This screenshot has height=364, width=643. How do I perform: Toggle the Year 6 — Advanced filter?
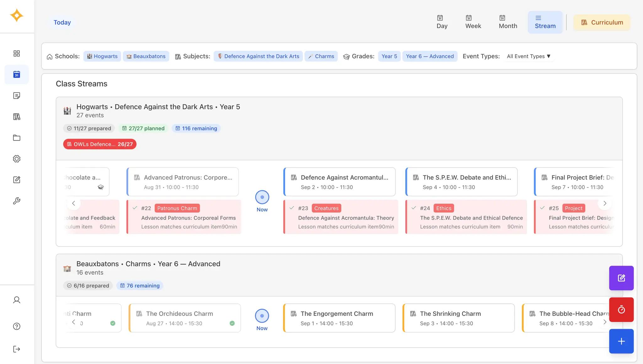pos(430,56)
